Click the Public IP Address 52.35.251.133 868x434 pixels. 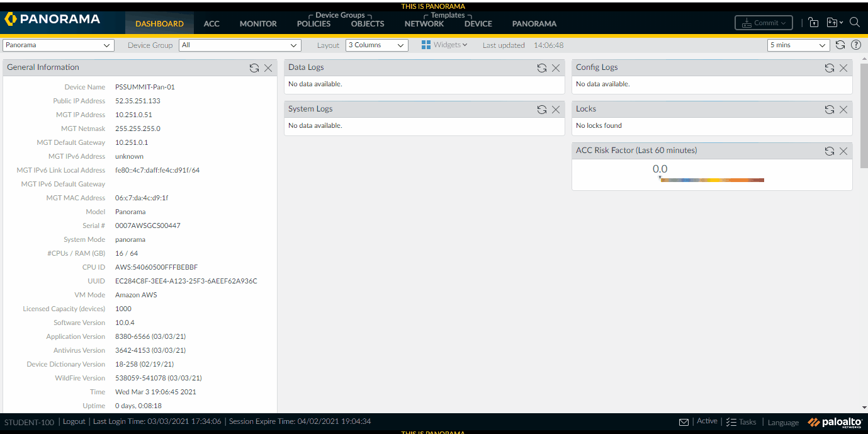[137, 101]
